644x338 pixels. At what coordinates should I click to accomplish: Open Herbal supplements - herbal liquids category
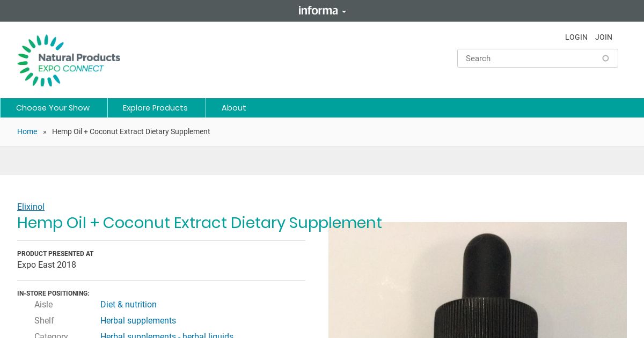click(167, 336)
